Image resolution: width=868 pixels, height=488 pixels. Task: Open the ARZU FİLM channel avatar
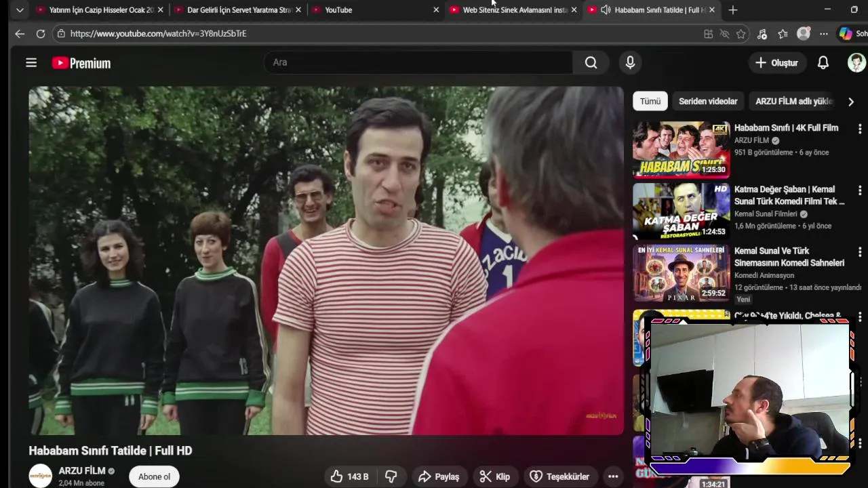(40, 476)
